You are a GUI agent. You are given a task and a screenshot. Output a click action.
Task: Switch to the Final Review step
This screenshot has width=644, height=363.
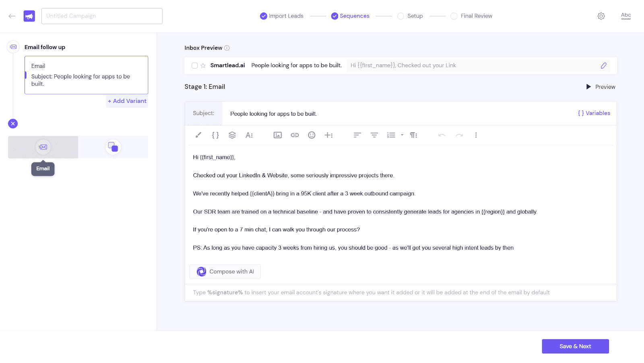(472, 16)
